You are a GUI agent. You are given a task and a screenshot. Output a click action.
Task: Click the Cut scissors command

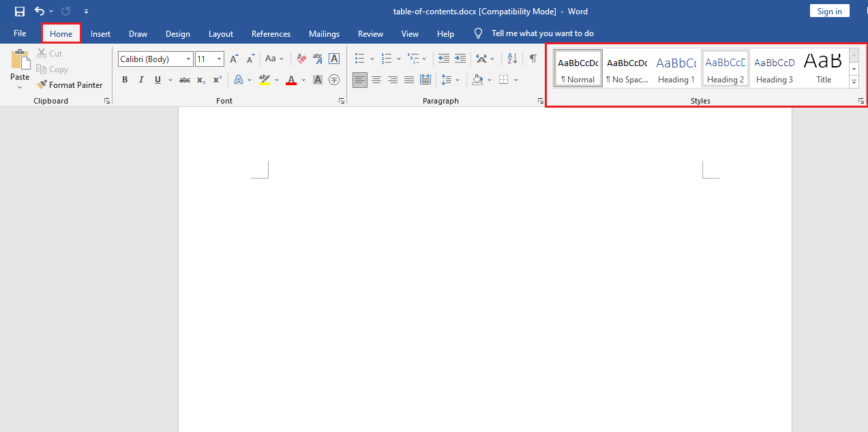pos(49,54)
